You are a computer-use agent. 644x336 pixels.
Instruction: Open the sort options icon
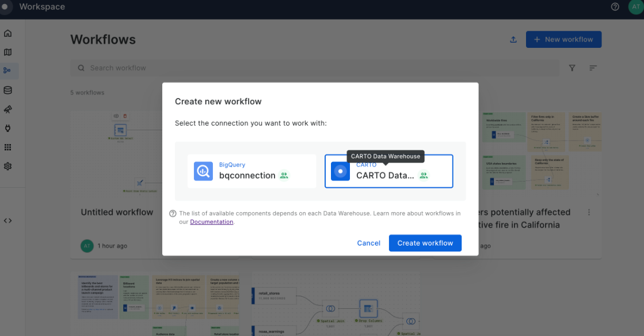[593, 68]
